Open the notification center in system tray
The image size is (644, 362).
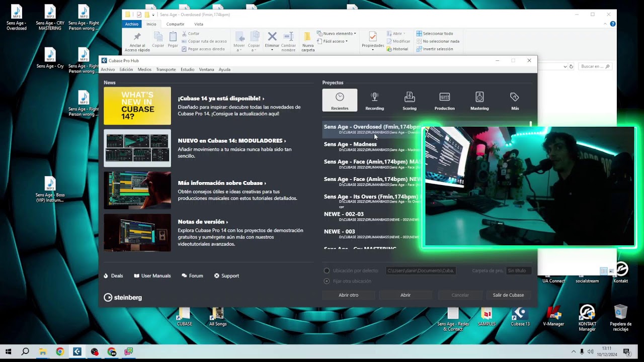626,351
